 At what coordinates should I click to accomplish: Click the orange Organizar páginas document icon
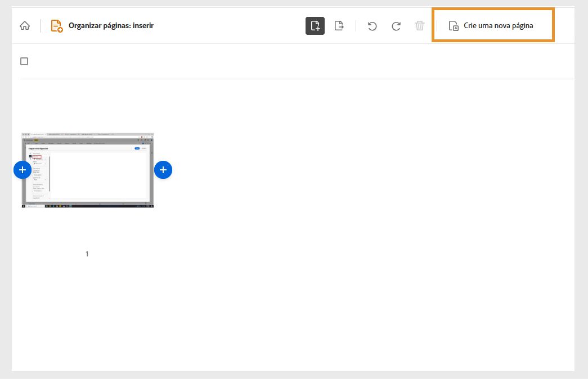pyautogui.click(x=56, y=25)
